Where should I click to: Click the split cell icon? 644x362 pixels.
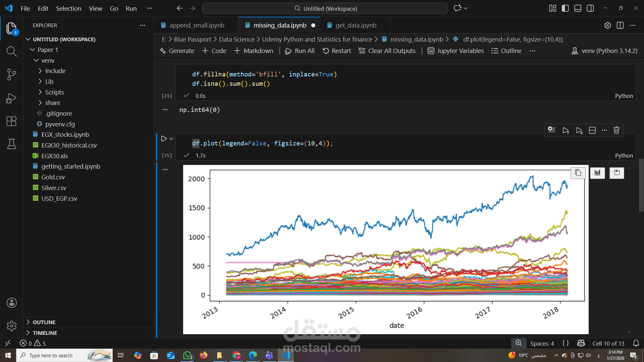(x=592, y=130)
